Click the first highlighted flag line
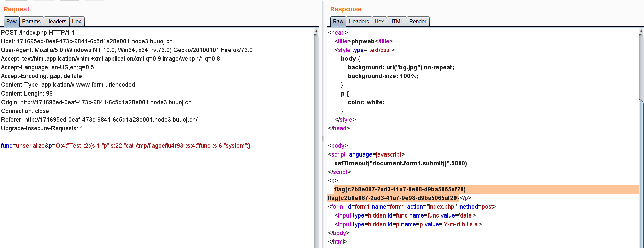 400,189
